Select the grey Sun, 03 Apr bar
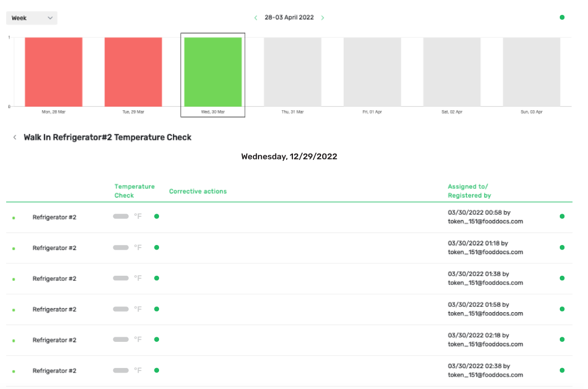This screenshot has height=389, width=588. tap(532, 72)
